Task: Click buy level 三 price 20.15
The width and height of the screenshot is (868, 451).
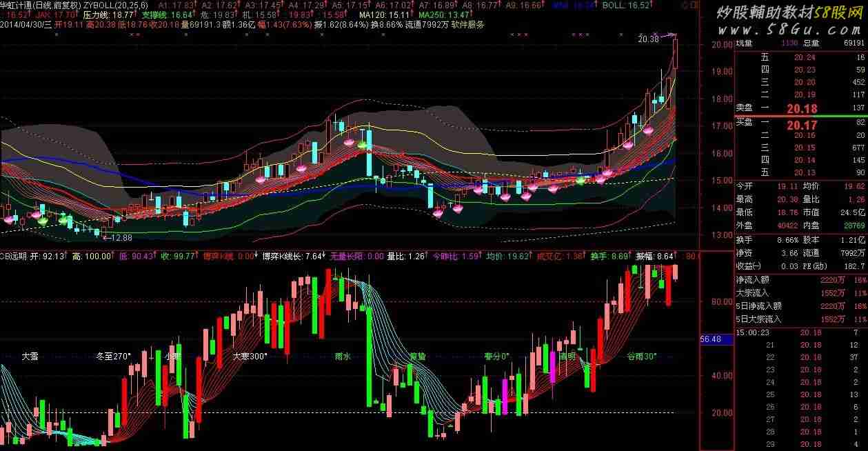Action: tap(805, 148)
